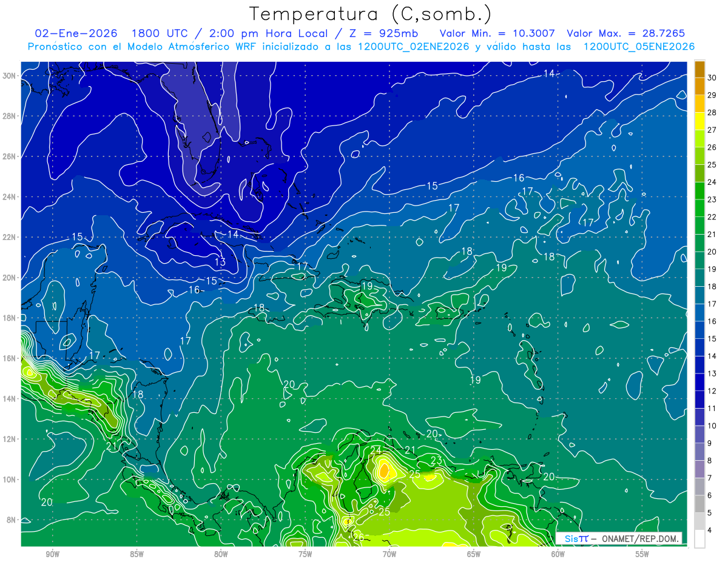Click the 28N latitude axis label

coord(9,116)
